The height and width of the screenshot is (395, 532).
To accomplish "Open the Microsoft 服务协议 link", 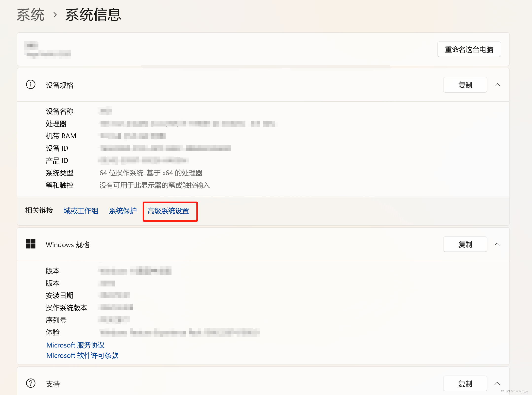I will 75,345.
